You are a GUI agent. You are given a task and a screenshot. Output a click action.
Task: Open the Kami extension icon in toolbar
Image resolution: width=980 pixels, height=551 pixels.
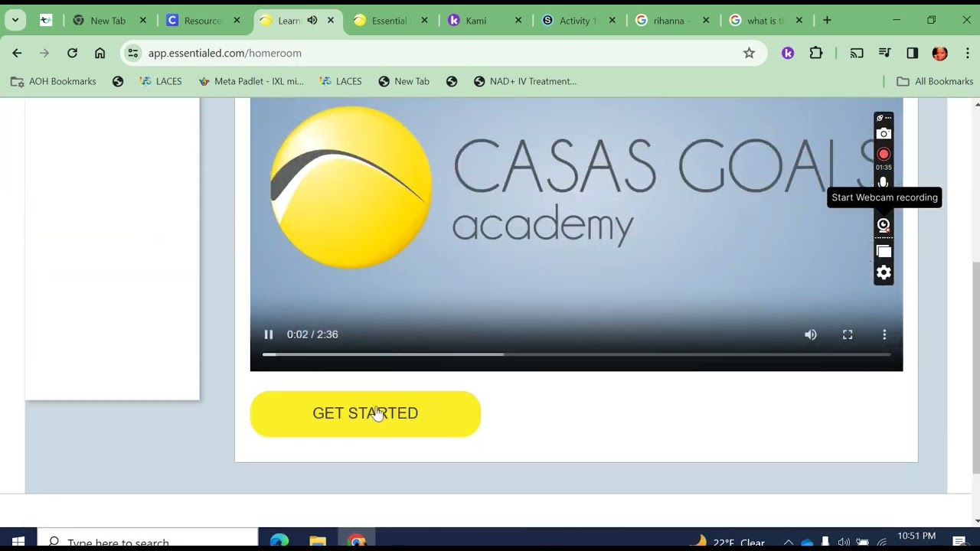[x=788, y=53]
